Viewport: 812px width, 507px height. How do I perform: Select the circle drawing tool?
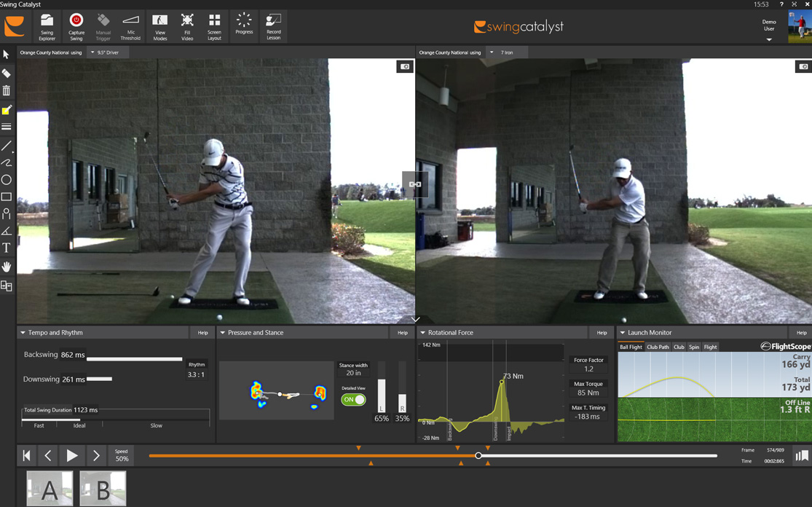(x=7, y=180)
